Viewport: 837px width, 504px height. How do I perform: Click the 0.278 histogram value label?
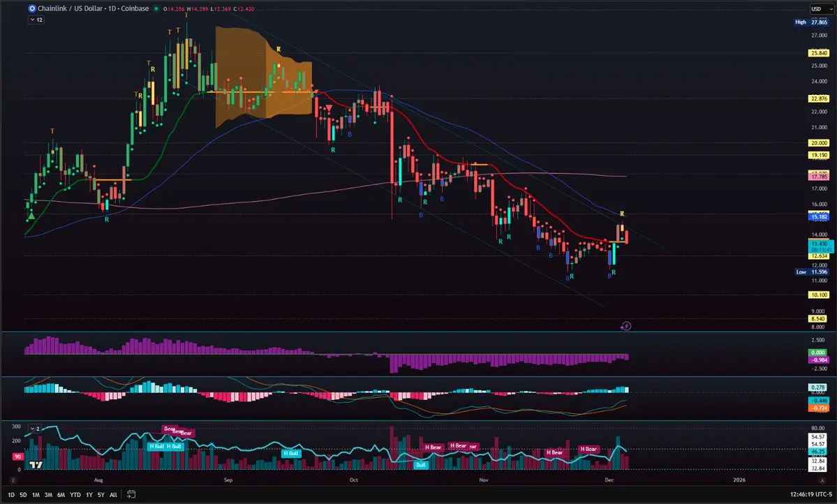pyautogui.click(x=818, y=387)
